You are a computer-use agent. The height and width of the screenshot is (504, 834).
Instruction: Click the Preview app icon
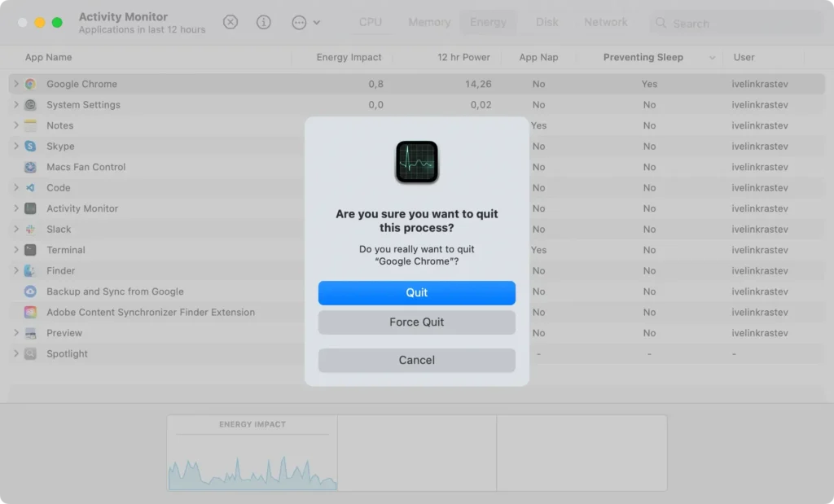pos(30,333)
